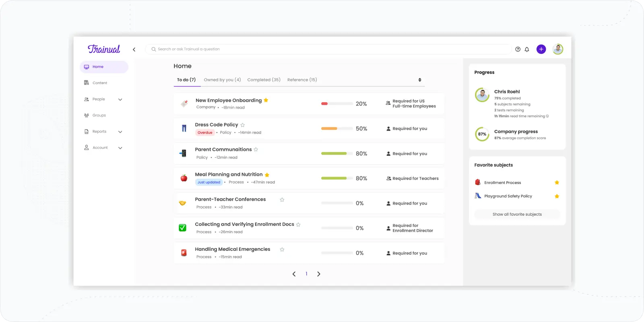Screen dimensions: 644x322
Task: Click the Content books icon in the sidebar
Action: [87, 83]
